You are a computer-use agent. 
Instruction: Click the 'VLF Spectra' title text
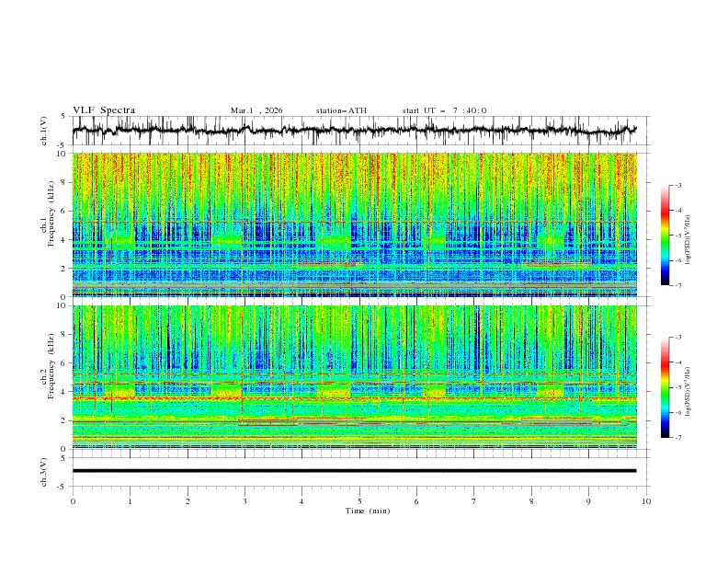[104, 110]
